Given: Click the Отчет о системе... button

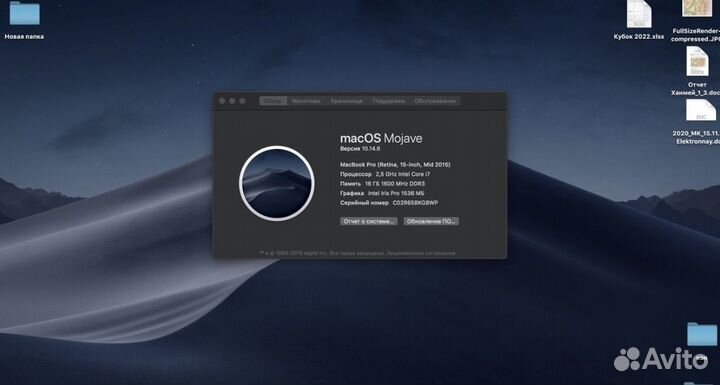Looking at the screenshot, I should 369,221.
